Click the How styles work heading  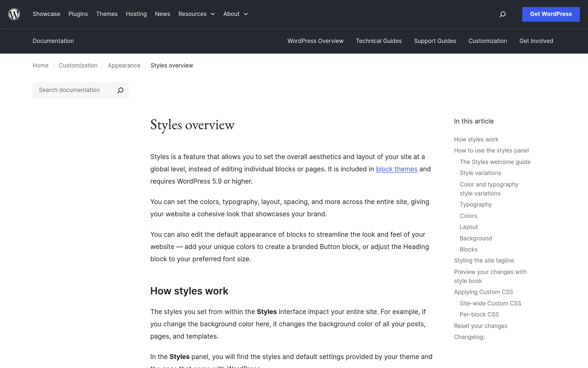pyautogui.click(x=189, y=291)
